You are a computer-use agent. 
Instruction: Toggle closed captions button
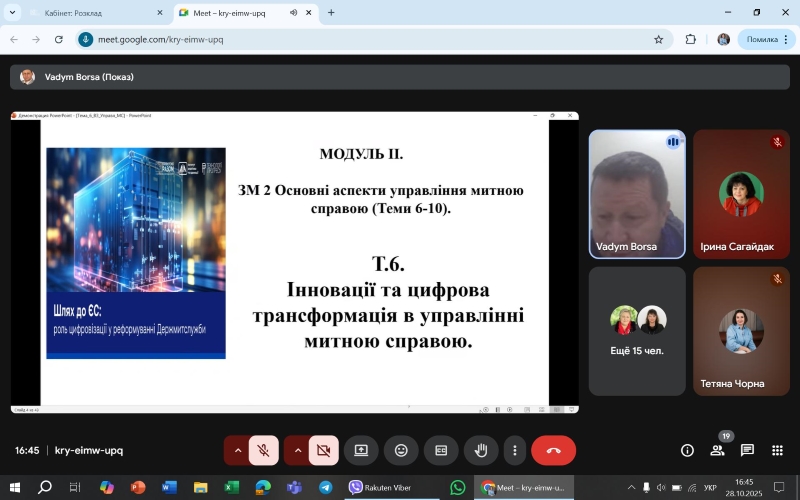440,451
